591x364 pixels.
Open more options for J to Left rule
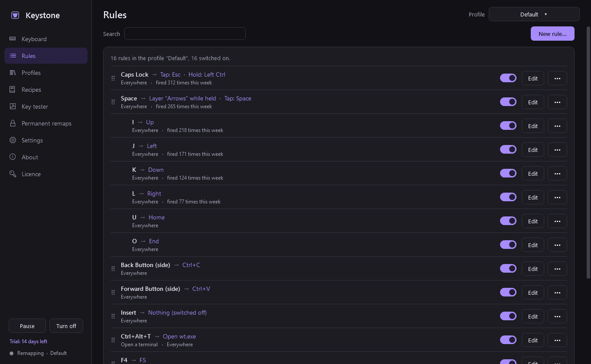(x=557, y=150)
